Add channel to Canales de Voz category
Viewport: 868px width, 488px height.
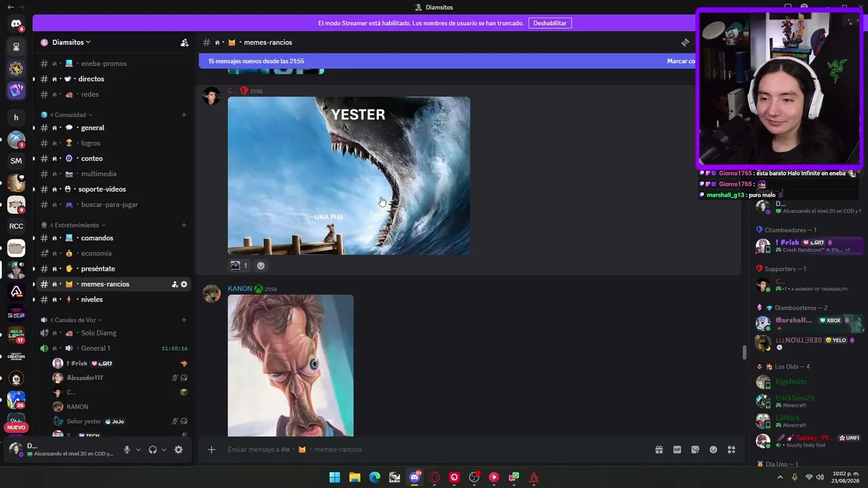tap(184, 320)
